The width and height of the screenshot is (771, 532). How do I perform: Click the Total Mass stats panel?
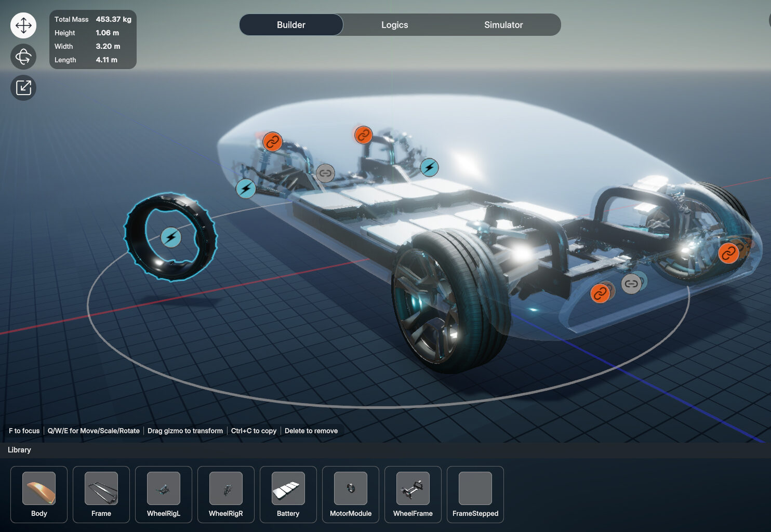(x=92, y=39)
